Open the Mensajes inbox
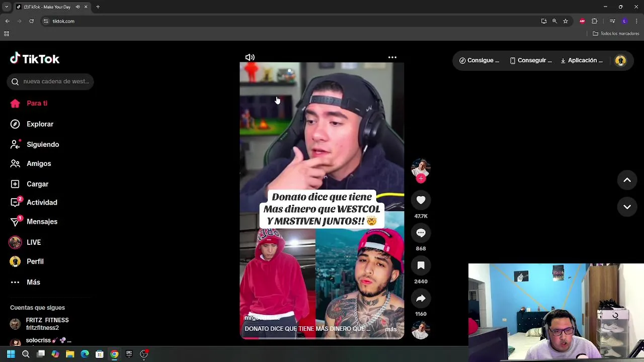The height and width of the screenshot is (362, 644). tap(34, 221)
